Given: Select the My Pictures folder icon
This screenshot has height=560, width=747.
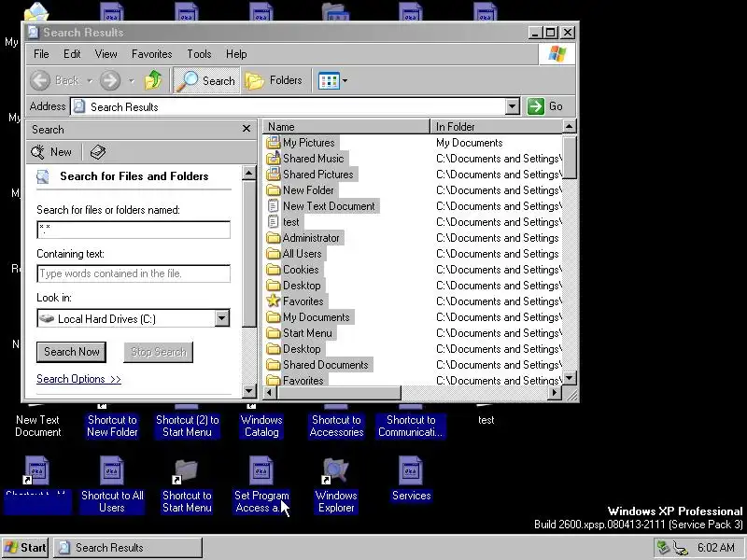Looking at the screenshot, I should click(x=273, y=143).
